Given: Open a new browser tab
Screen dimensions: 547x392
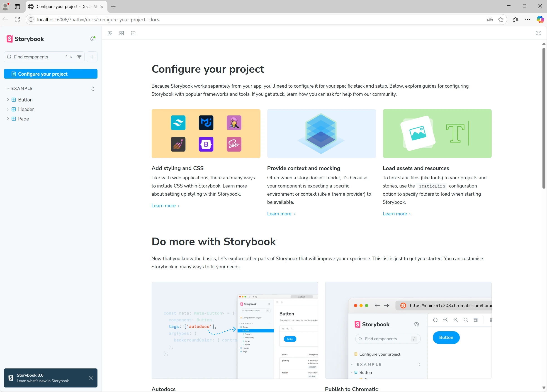Looking at the screenshot, I should point(113,7).
